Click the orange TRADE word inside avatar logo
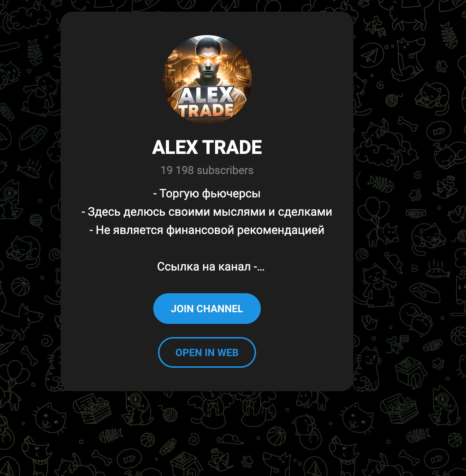 (x=206, y=110)
